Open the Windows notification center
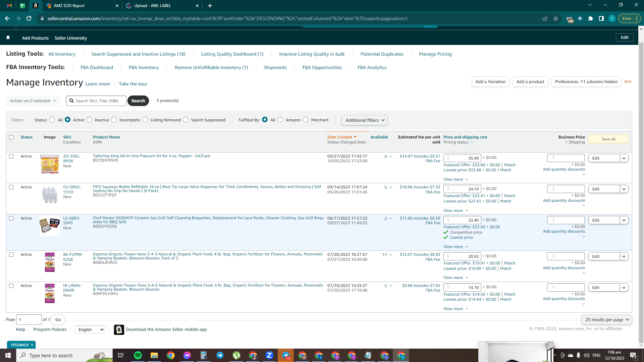This screenshot has height=362, width=644. [x=634, y=356]
